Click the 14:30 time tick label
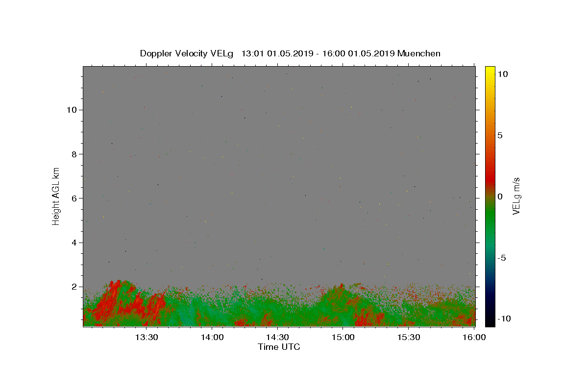 point(277,337)
